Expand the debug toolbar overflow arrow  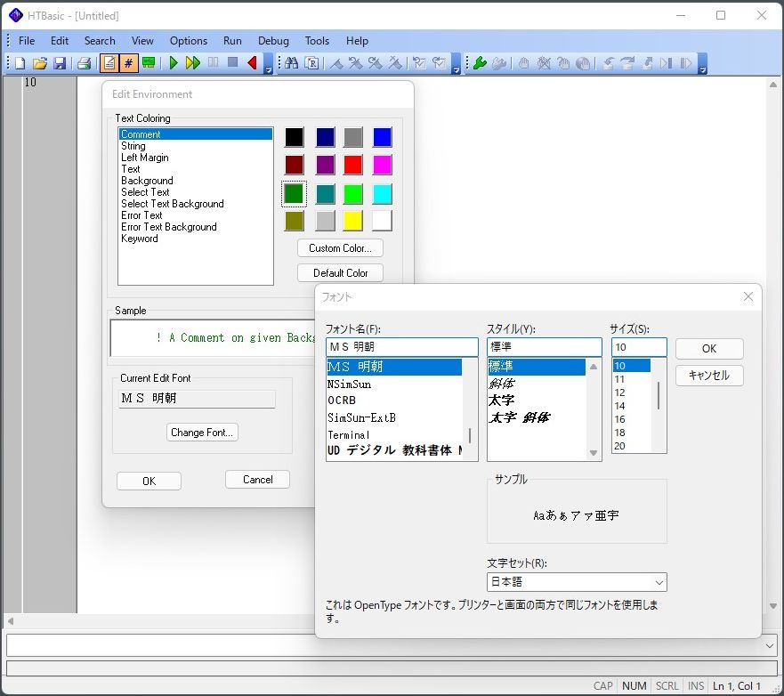click(702, 64)
